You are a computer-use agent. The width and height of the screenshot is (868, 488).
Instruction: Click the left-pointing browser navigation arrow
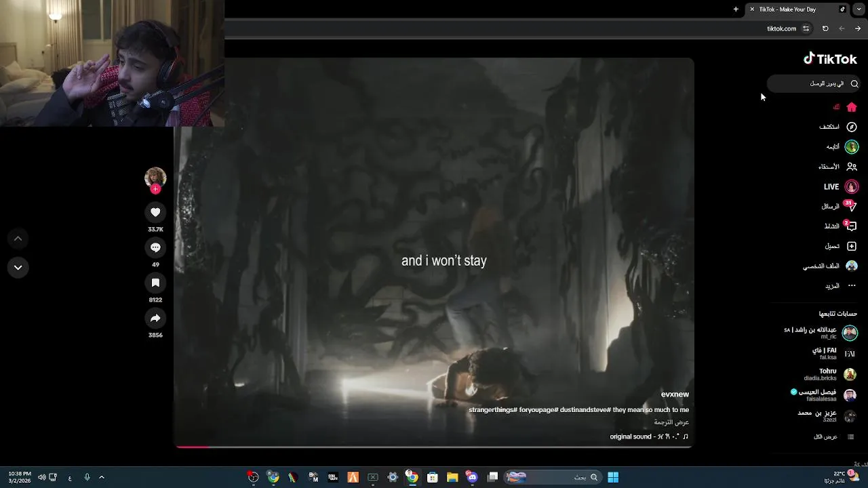click(x=842, y=28)
